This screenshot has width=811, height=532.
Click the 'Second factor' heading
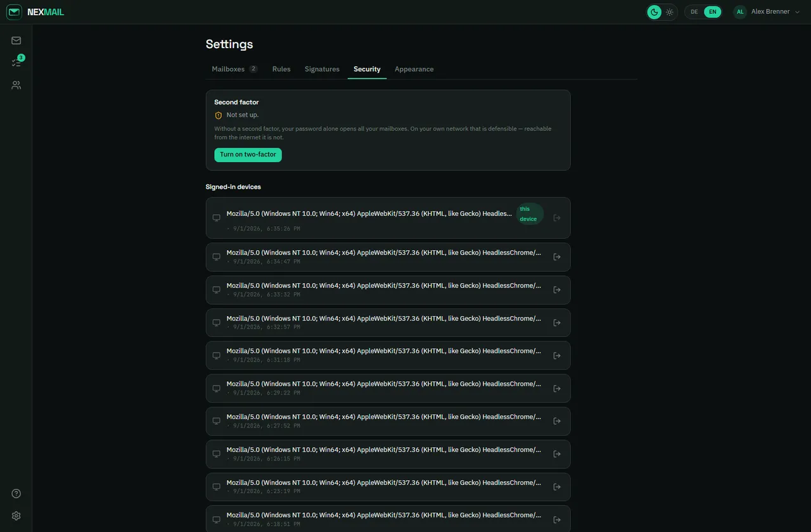(236, 102)
